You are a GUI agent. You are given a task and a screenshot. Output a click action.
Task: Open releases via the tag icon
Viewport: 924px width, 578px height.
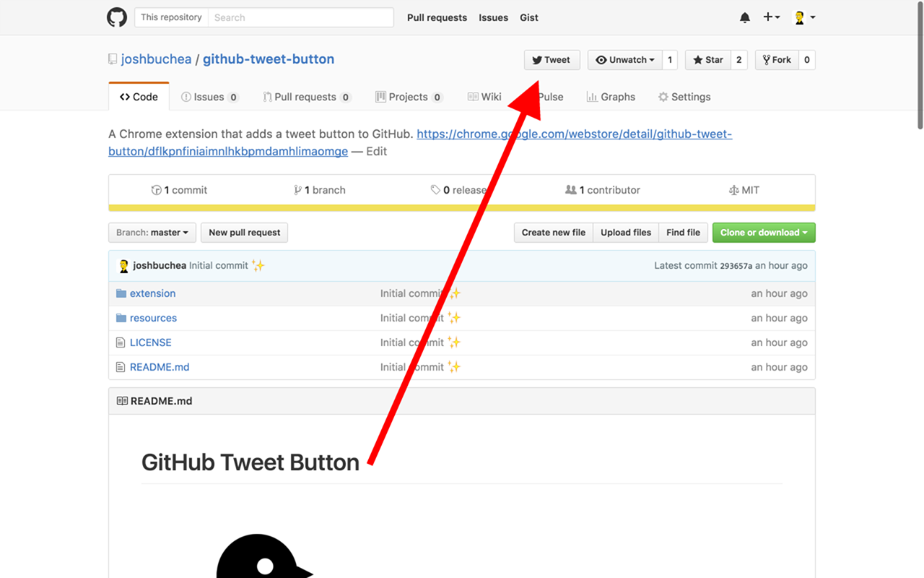(435, 189)
